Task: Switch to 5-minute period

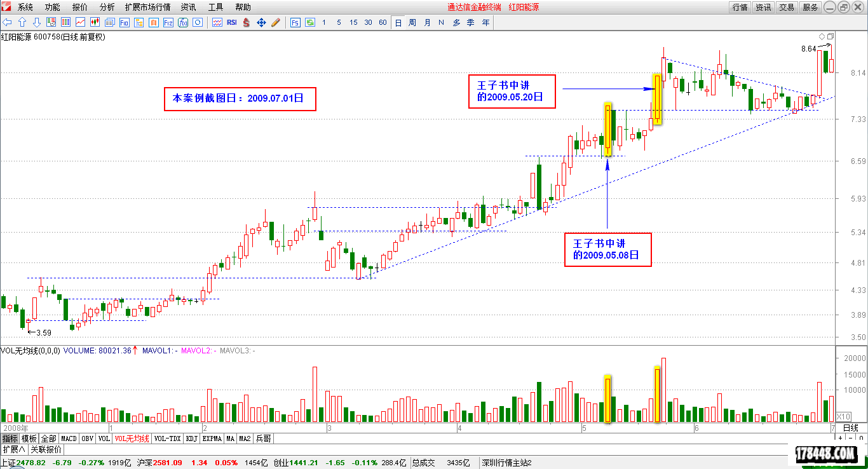Action: (339, 22)
